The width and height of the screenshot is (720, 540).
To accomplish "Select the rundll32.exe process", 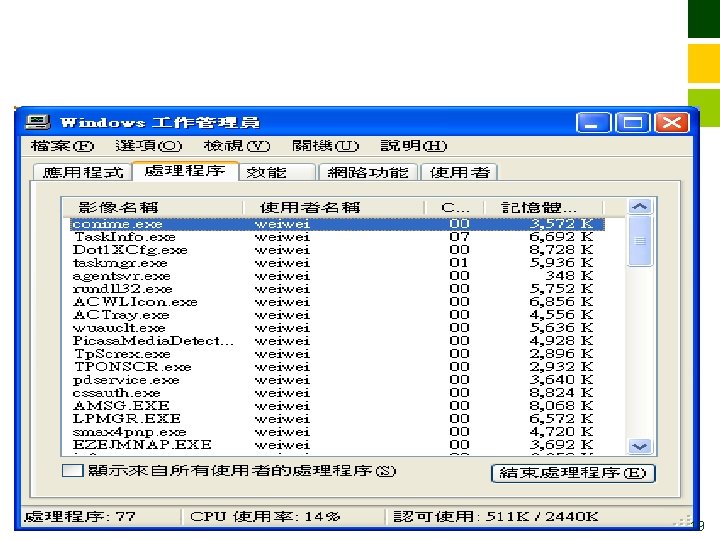I will (x=338, y=289).
